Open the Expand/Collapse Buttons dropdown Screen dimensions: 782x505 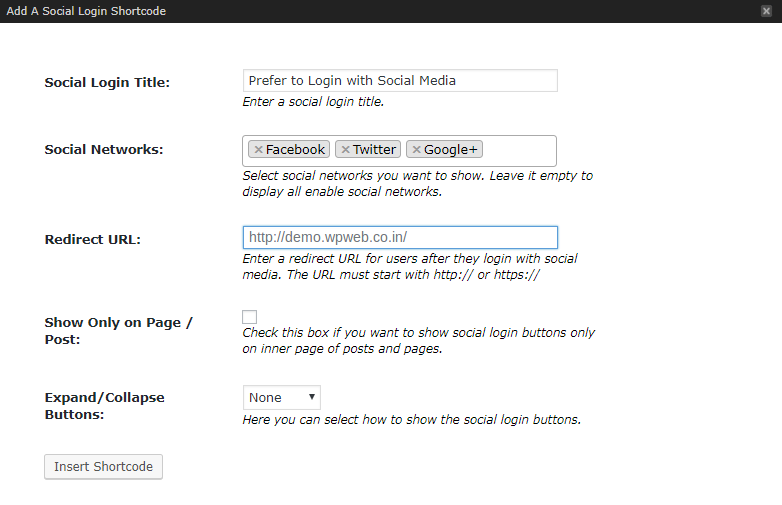282,398
